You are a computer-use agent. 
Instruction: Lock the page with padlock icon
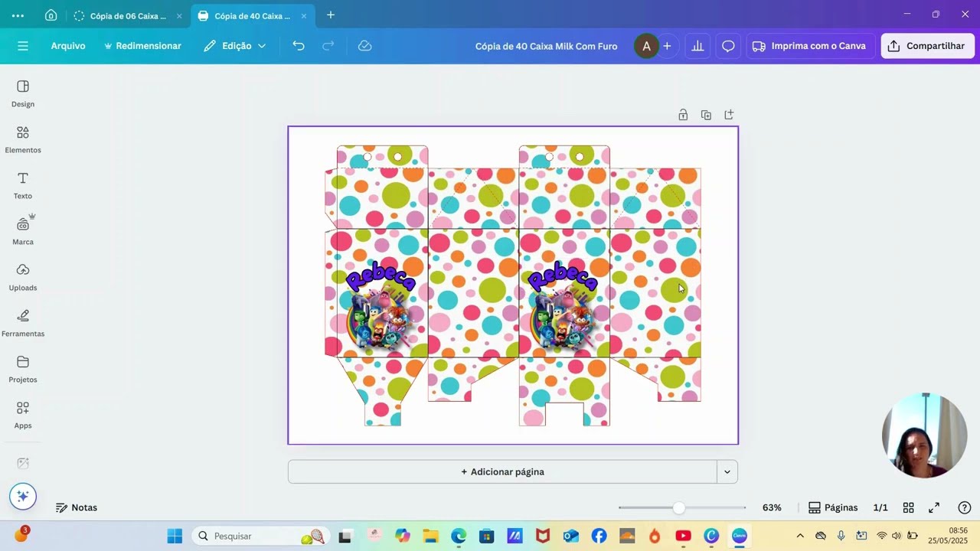[x=682, y=115]
